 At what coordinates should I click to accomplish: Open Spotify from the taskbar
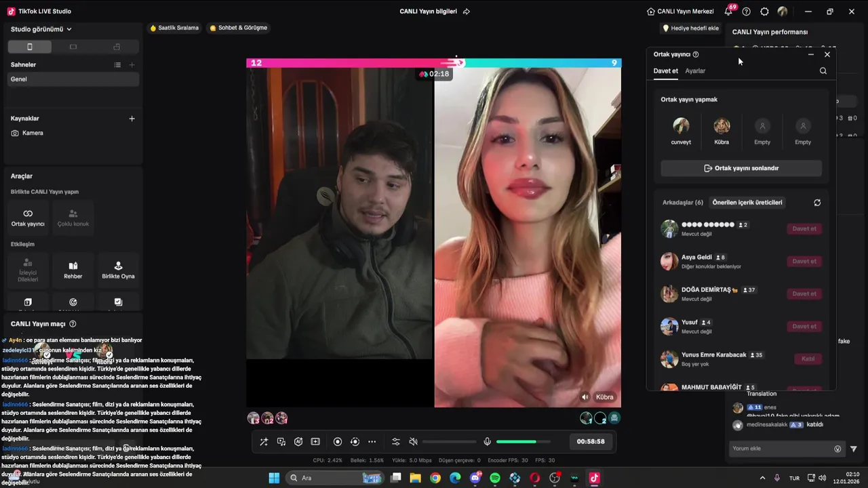pos(495,478)
